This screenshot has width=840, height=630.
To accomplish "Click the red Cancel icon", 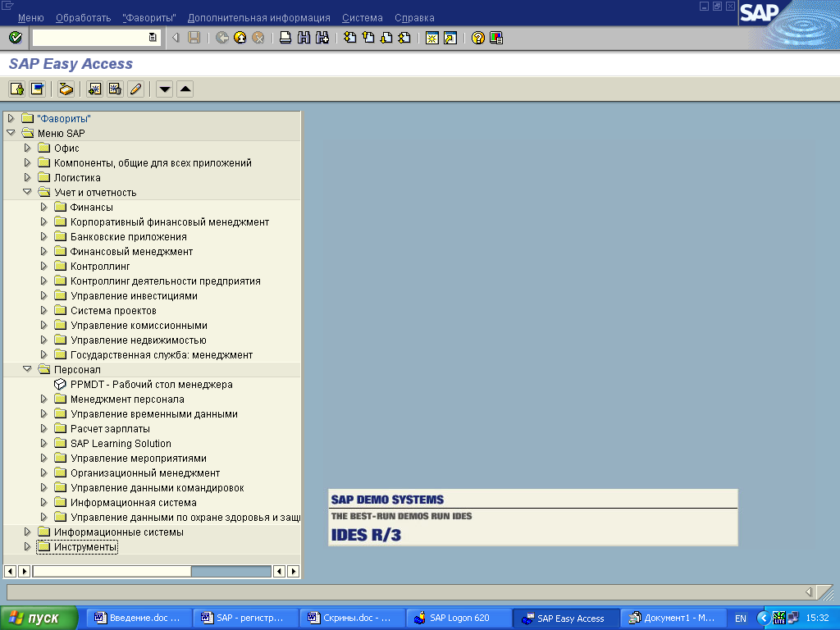I will coord(258,38).
